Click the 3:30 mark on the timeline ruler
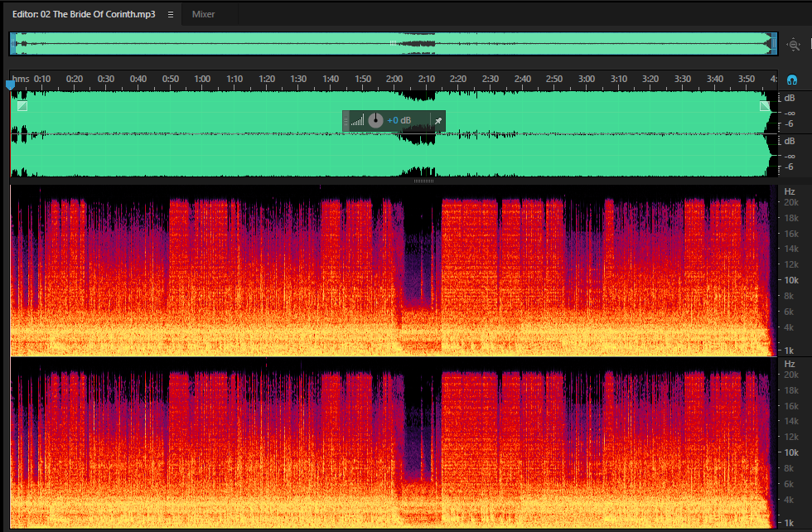The image size is (812, 532). tap(683, 79)
